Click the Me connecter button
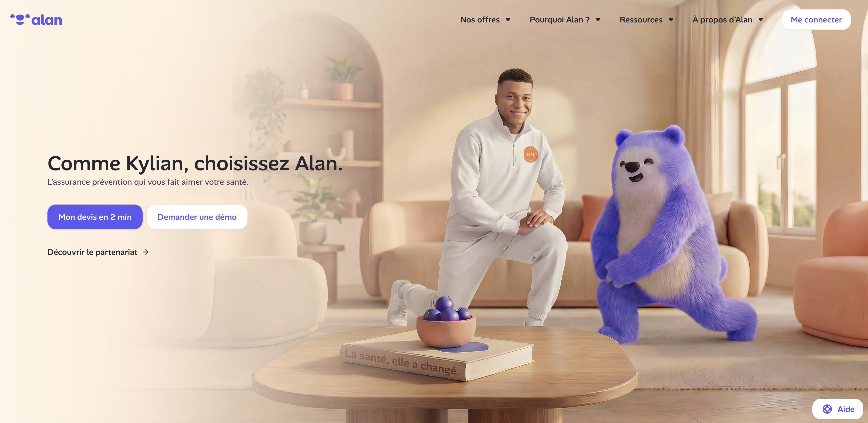 (816, 20)
